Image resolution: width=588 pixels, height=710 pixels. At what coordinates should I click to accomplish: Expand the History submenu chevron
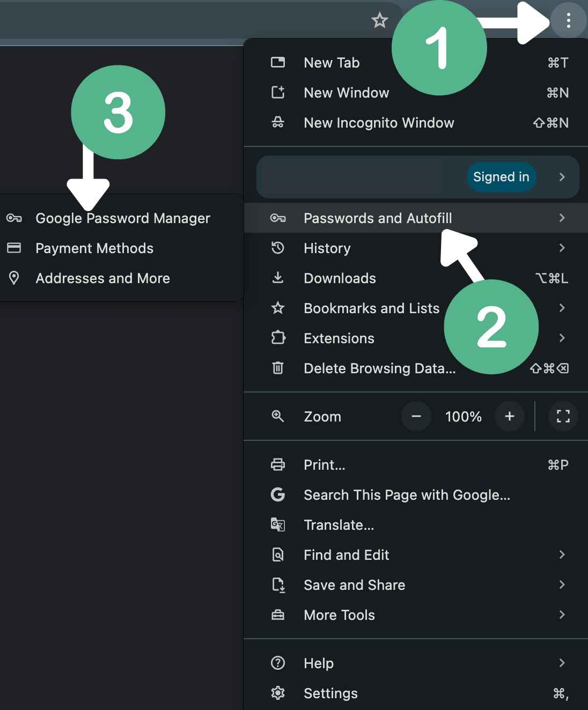point(562,248)
